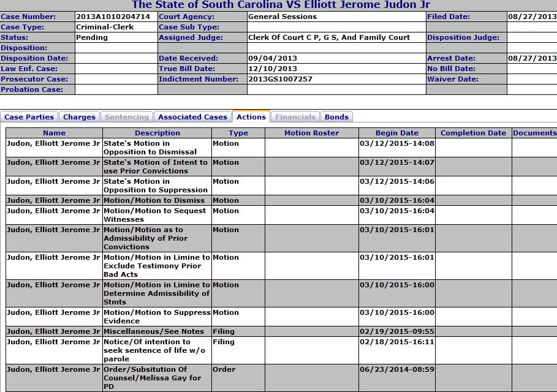
Task: Click begin date 06/23/2014-08:59
Action: (397, 369)
